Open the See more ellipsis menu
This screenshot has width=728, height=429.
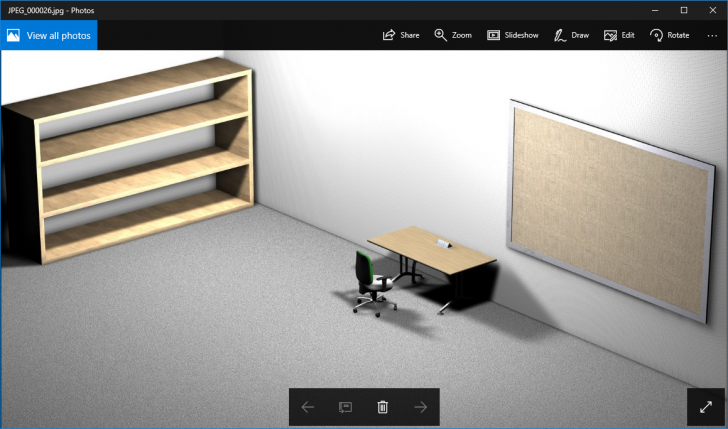coord(712,35)
